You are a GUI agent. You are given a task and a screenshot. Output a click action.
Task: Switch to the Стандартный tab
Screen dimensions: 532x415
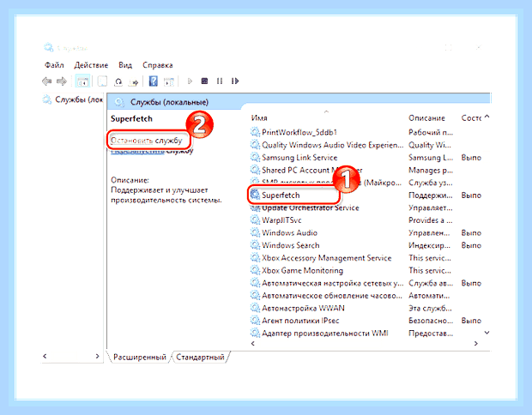point(200,357)
